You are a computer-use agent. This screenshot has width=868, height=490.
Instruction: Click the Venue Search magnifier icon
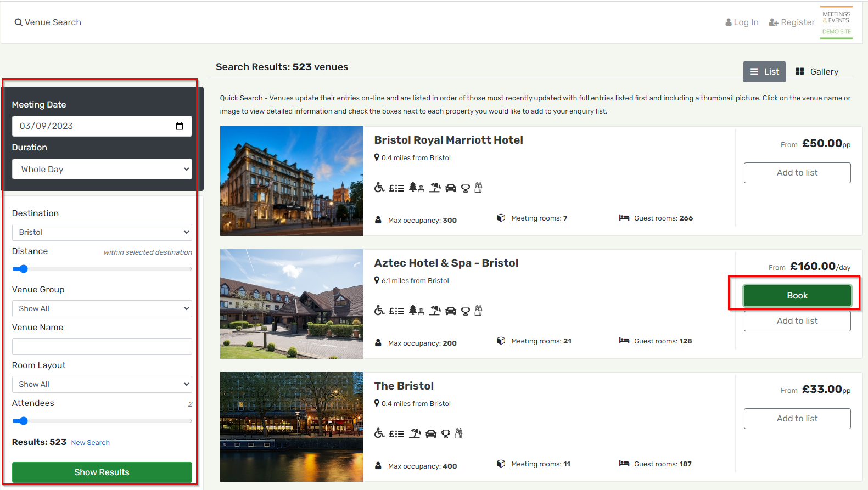(19, 22)
